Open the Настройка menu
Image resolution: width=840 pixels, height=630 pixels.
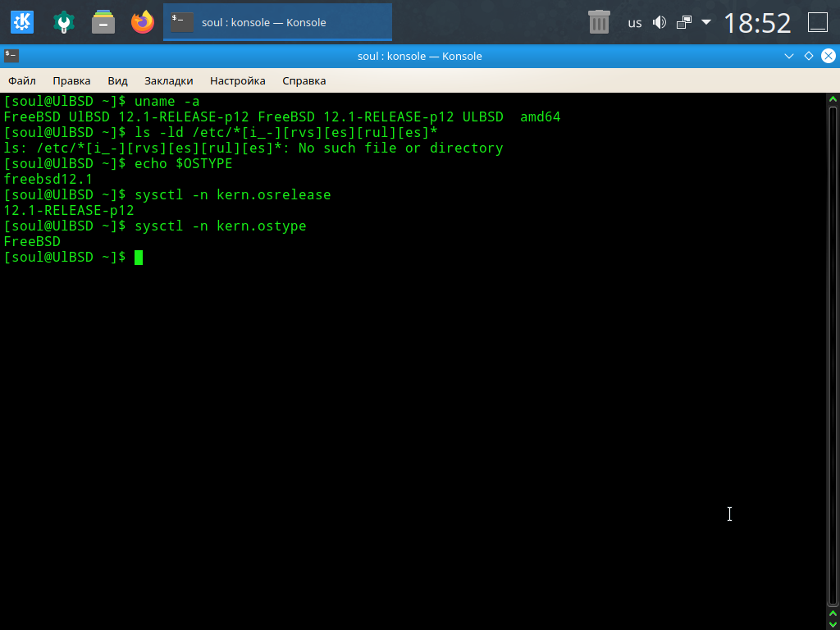coord(237,81)
